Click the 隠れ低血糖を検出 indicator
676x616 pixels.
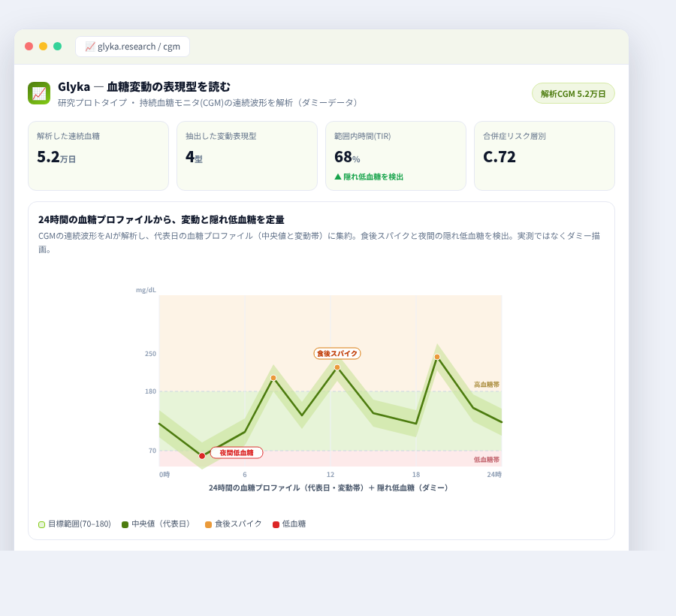pos(369,177)
